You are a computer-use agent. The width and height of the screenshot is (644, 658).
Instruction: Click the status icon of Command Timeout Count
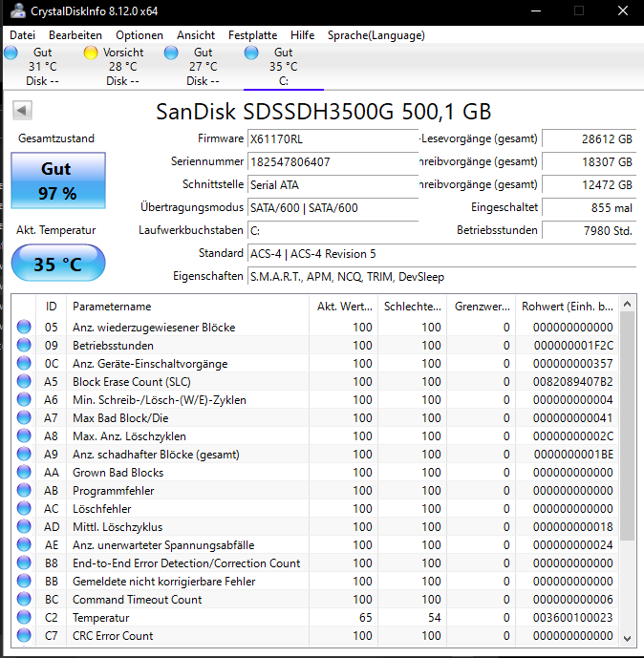pyautogui.click(x=24, y=599)
